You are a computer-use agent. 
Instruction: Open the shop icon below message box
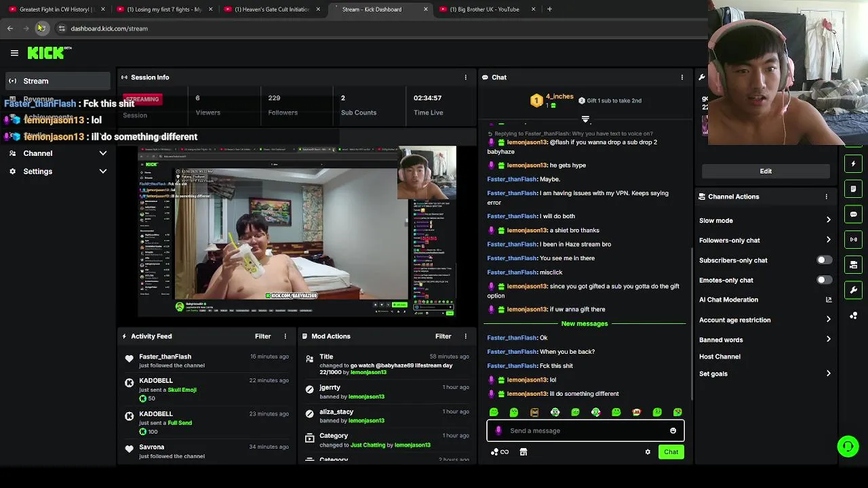coord(524,452)
